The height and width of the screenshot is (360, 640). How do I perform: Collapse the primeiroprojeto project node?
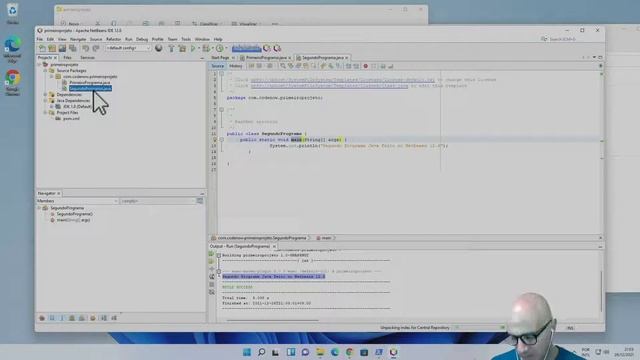[x=40, y=64]
